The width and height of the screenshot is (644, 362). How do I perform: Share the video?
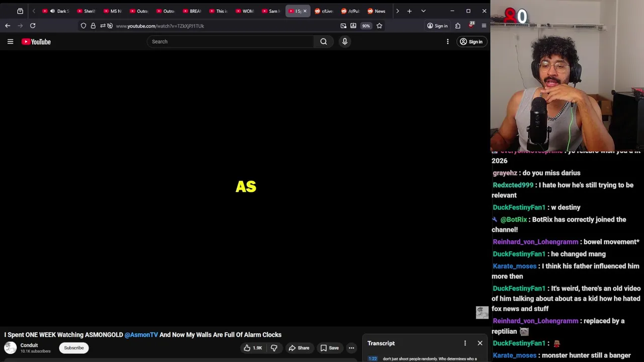299,348
